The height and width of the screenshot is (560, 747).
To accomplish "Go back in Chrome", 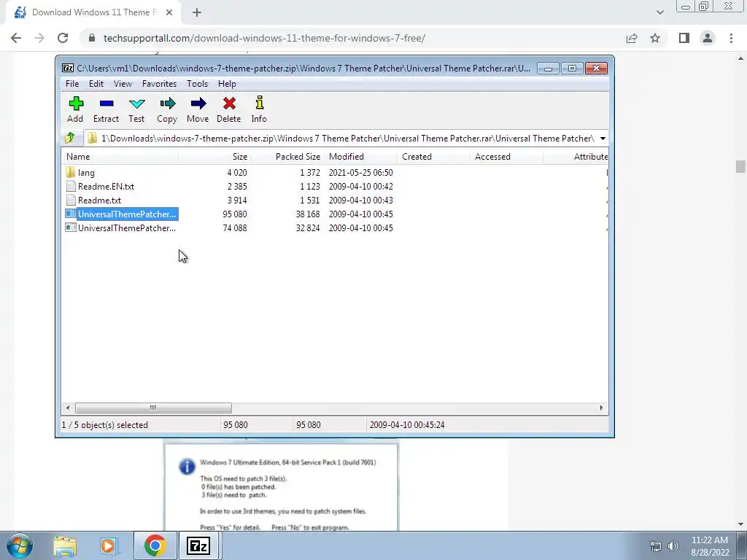I will click(x=16, y=38).
